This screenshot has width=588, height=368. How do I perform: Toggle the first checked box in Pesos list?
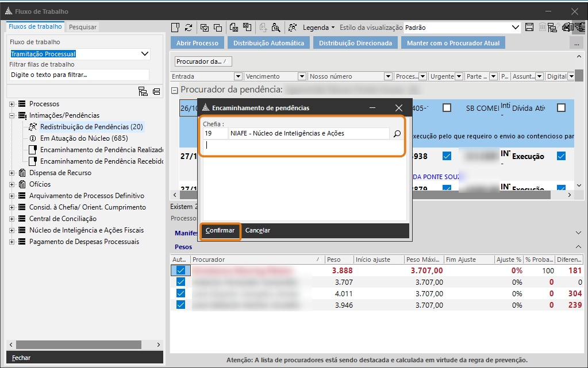coord(181,270)
